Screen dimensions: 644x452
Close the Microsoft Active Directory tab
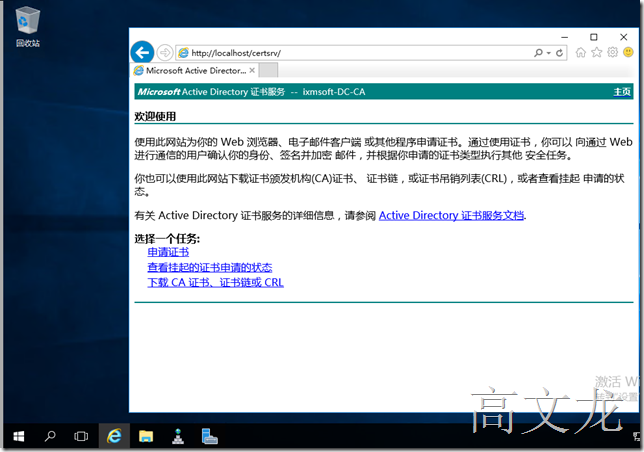pyautogui.click(x=252, y=71)
